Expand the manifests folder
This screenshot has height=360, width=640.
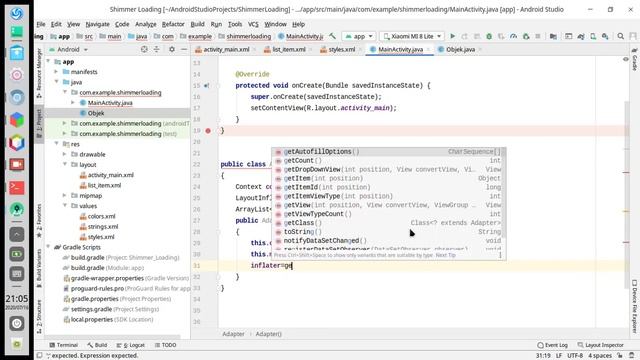(56, 72)
